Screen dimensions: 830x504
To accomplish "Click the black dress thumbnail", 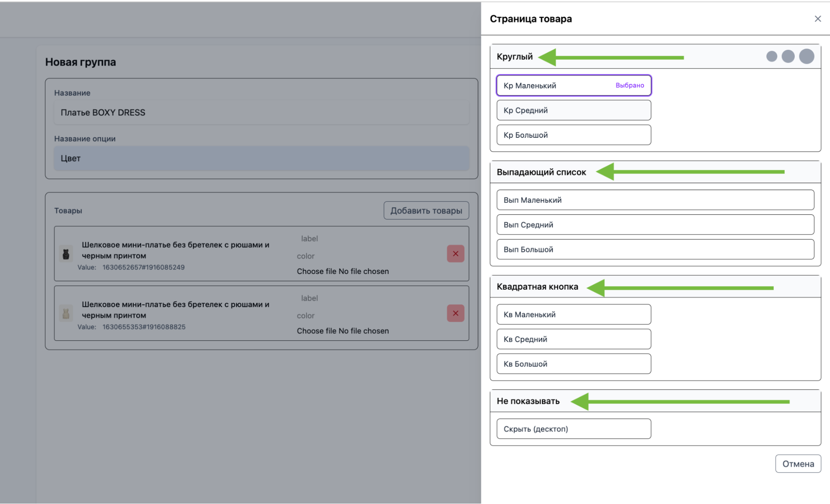I will pyautogui.click(x=66, y=254).
